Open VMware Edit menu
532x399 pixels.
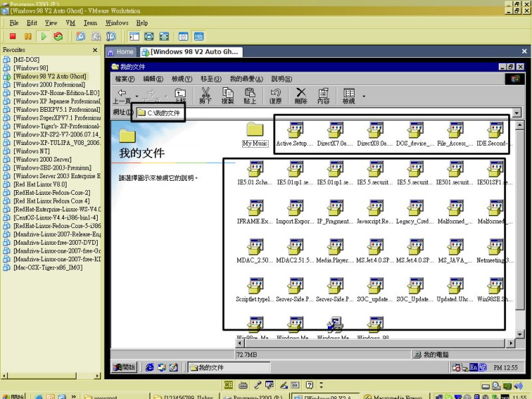click(32, 23)
